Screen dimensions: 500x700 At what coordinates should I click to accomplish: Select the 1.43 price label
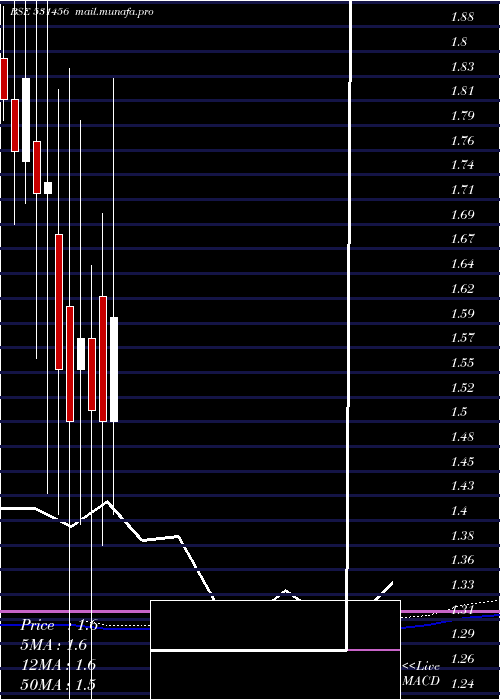(x=462, y=486)
